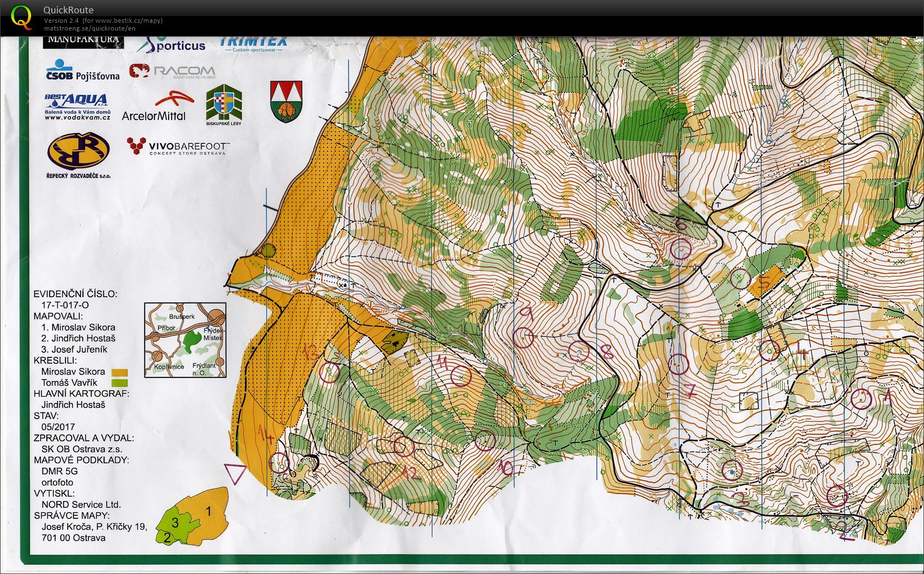Click the RACOM sponsor logo
924x574 pixels.
172,71
